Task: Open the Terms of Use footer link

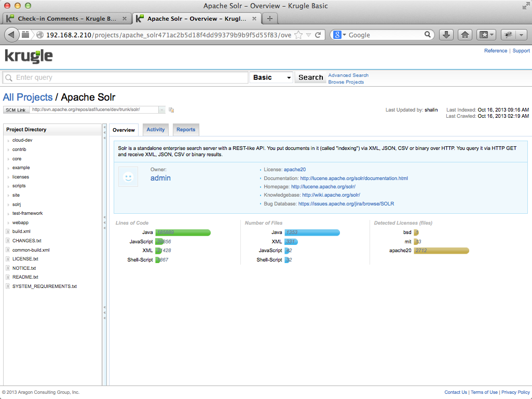Action: [x=484, y=392]
